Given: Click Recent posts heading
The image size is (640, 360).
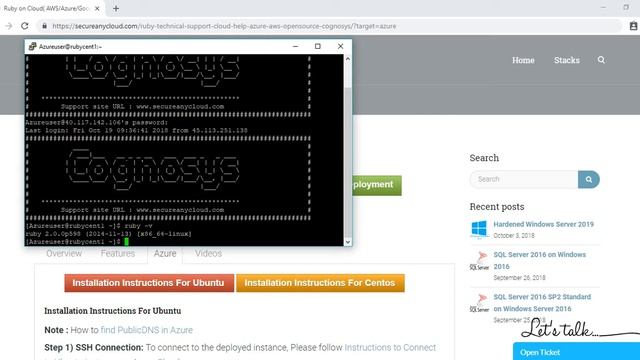Looking at the screenshot, I should click(497, 207).
